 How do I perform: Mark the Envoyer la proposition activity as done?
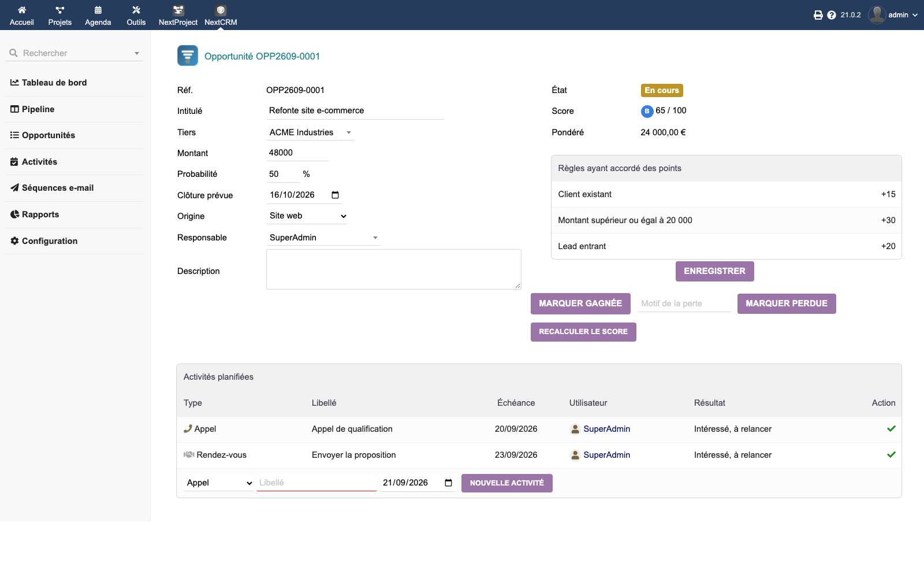tap(891, 455)
